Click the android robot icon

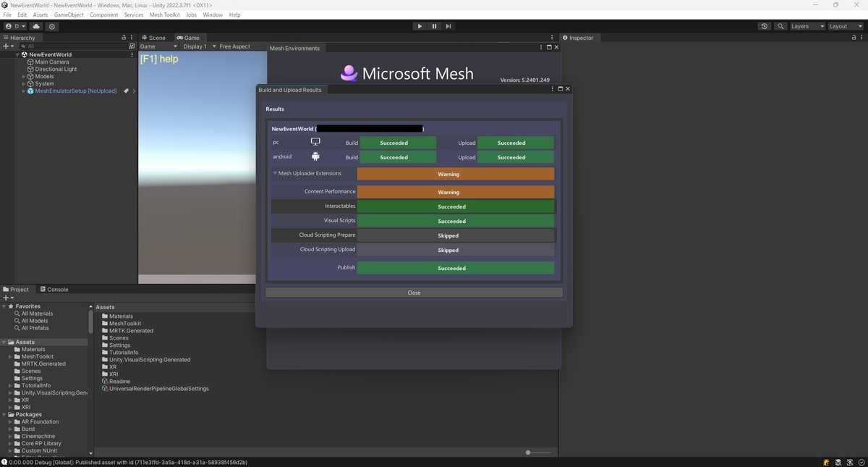[x=315, y=156]
